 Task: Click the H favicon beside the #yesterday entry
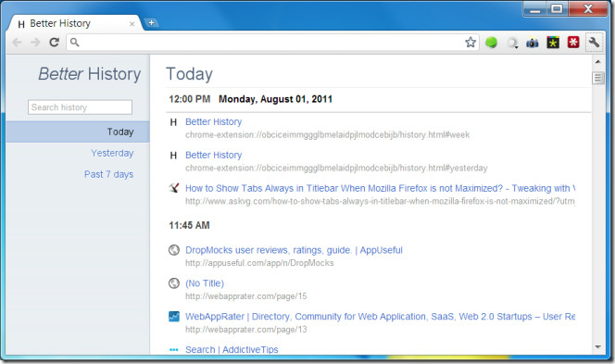[x=173, y=156]
